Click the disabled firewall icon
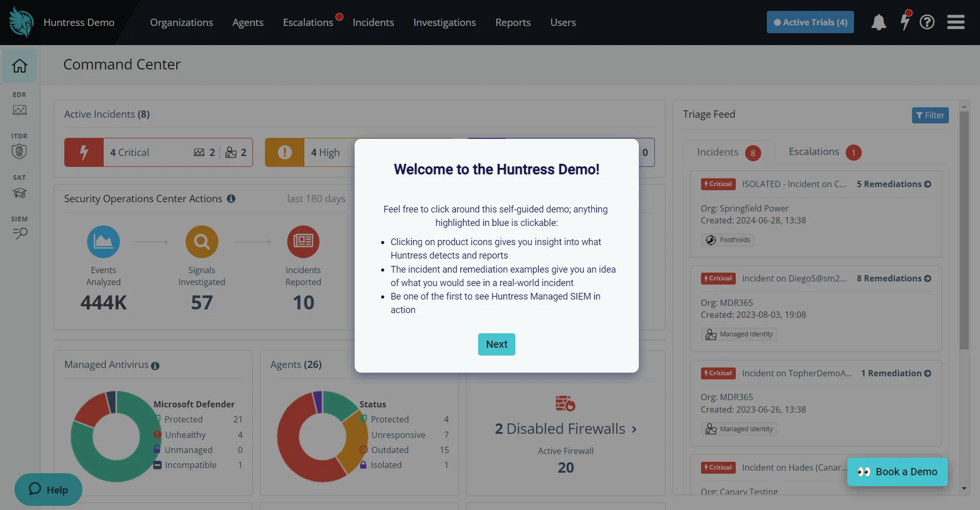980x510 pixels. pos(566,403)
